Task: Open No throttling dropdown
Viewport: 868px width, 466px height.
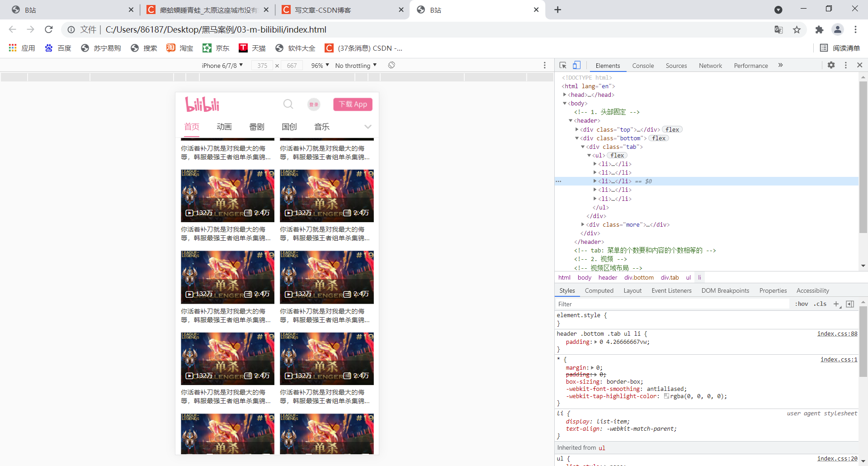Action: (x=356, y=66)
